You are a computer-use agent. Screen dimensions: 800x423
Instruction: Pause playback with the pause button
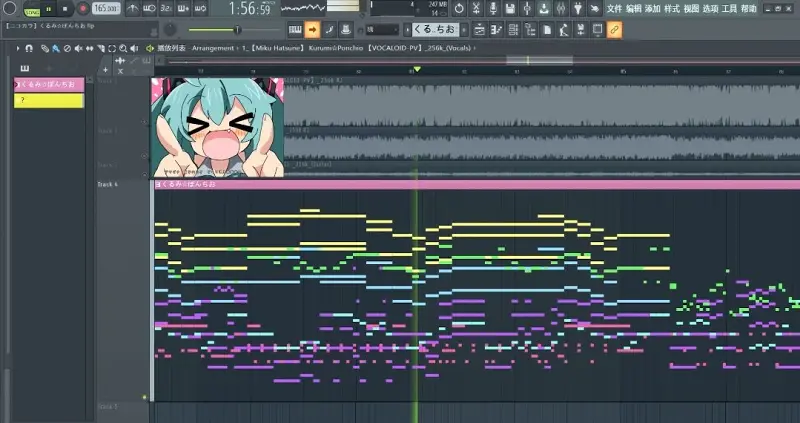48,9
